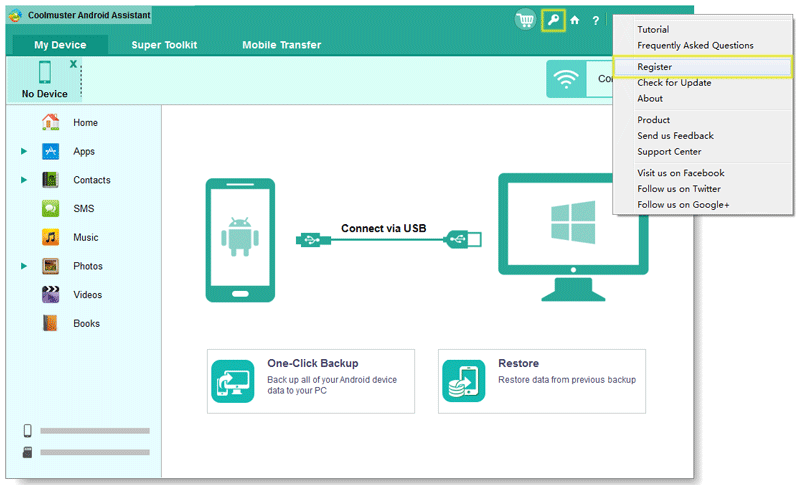Select Contacts label in sidebar
The height and width of the screenshot is (485, 800).
[x=92, y=180]
